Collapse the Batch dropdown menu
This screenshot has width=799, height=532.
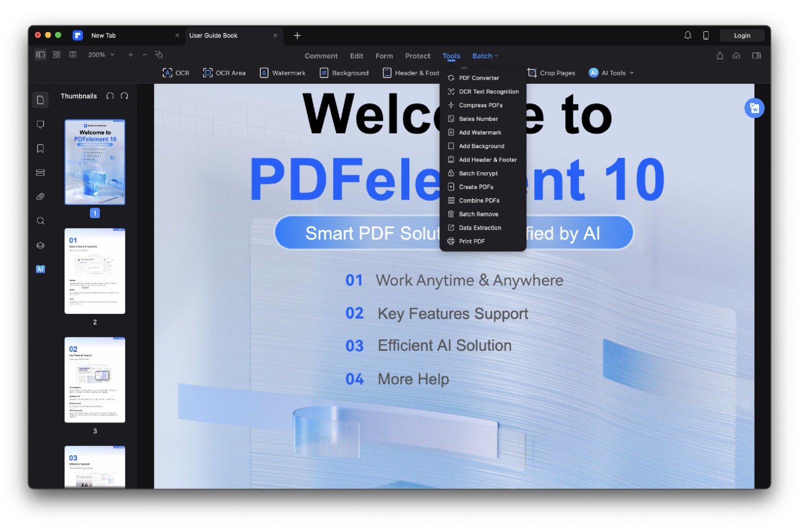click(485, 56)
